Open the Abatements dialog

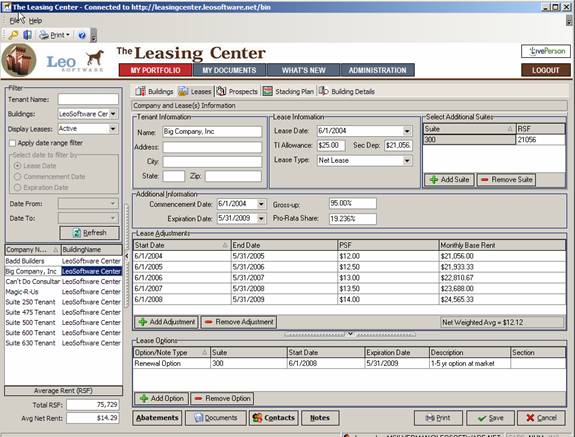click(157, 418)
